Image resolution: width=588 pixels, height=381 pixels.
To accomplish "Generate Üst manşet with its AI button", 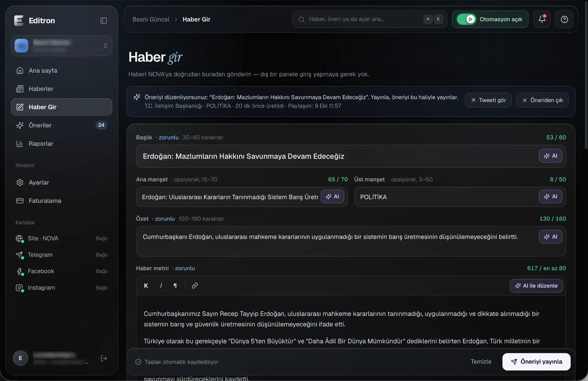I will tap(550, 197).
